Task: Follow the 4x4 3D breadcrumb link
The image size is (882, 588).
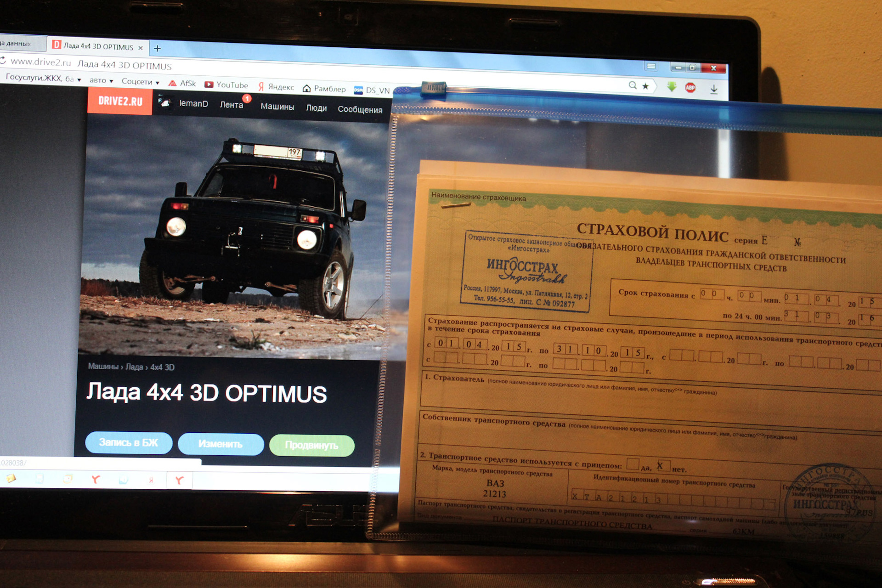Action: (x=162, y=367)
